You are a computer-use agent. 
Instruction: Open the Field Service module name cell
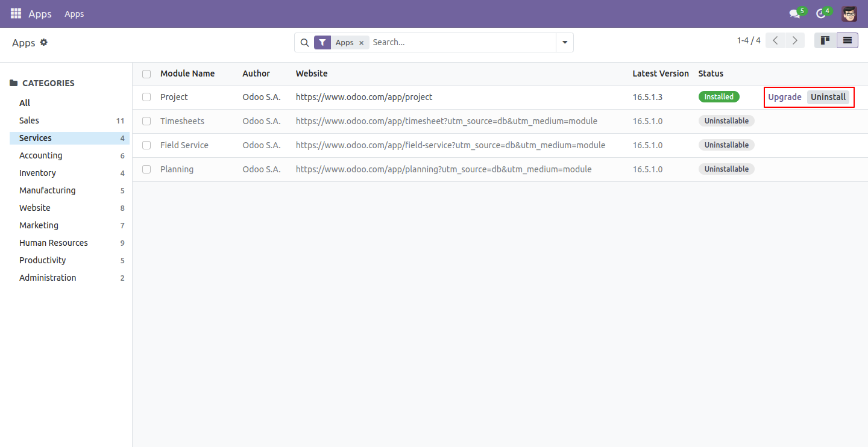coord(184,145)
